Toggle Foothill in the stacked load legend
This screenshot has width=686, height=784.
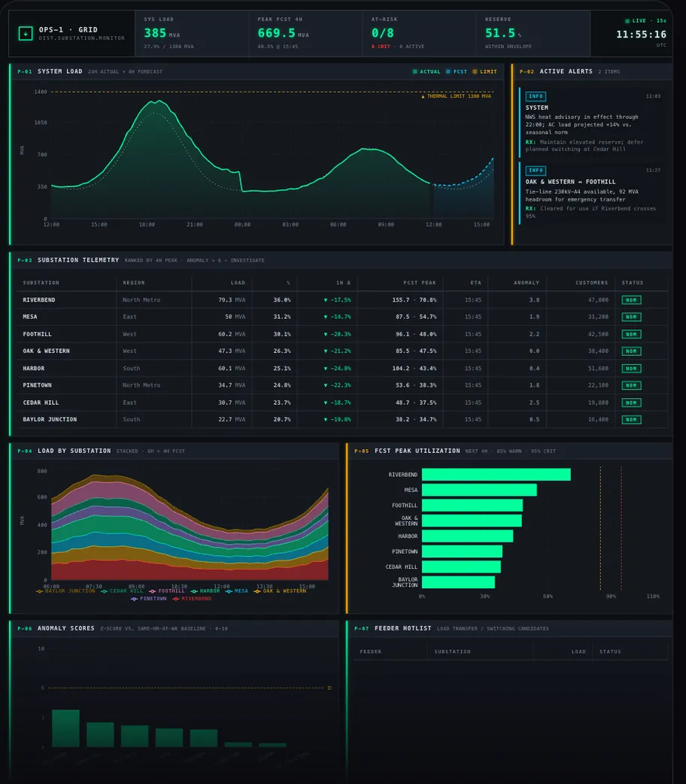(166, 591)
